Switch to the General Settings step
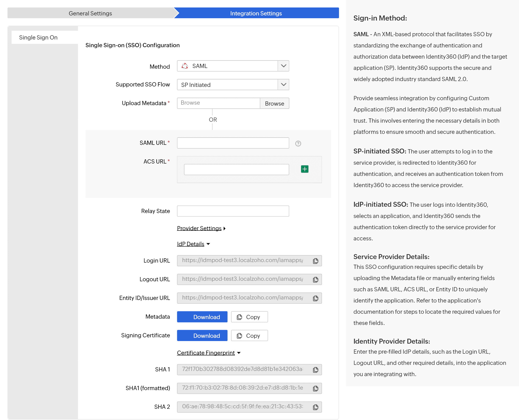519x420 pixels. [90, 13]
